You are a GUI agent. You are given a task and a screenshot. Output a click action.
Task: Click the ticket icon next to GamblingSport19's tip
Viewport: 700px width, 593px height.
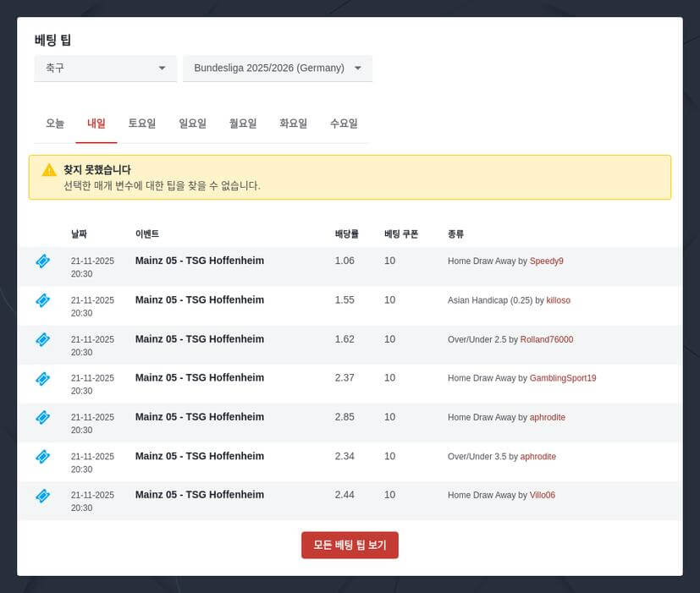[42, 378]
